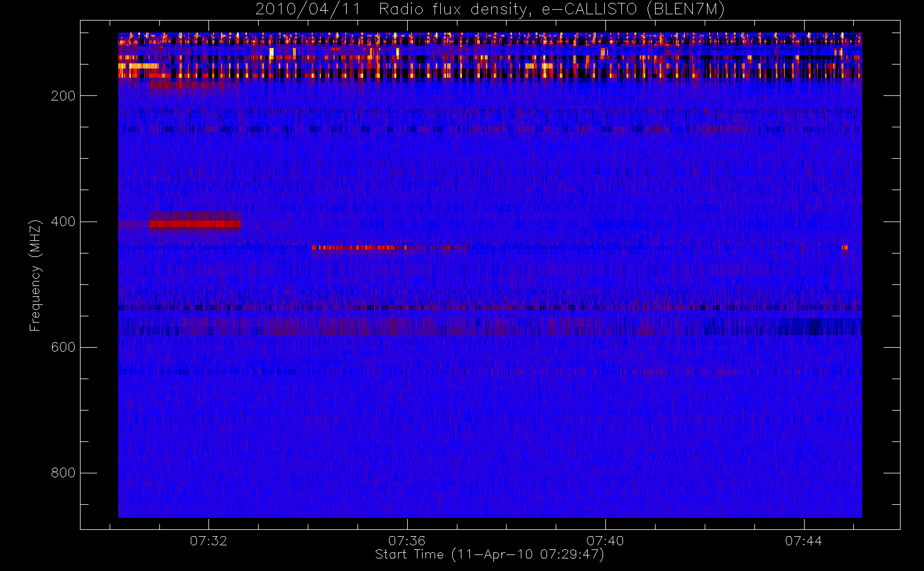Click the '07:44' time tick label
This screenshot has height=571, width=924.
[804, 541]
